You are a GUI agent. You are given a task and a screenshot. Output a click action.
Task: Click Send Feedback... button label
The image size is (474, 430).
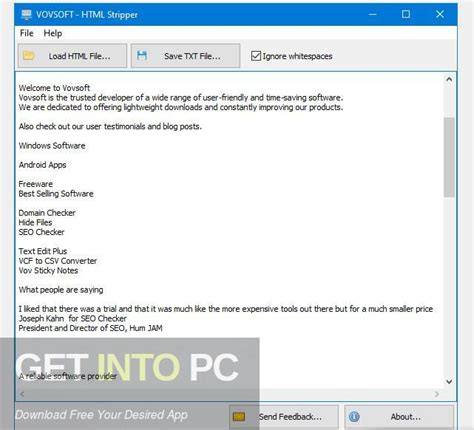[290, 417]
